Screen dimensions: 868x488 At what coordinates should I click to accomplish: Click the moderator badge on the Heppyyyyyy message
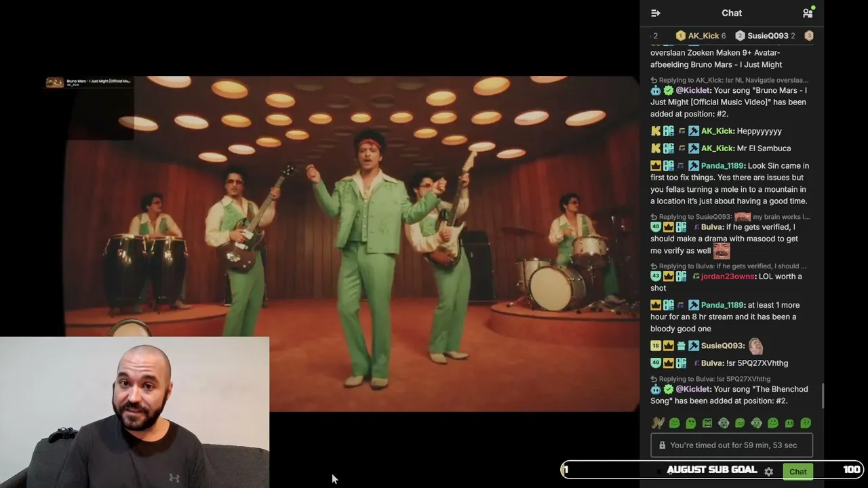tap(694, 131)
